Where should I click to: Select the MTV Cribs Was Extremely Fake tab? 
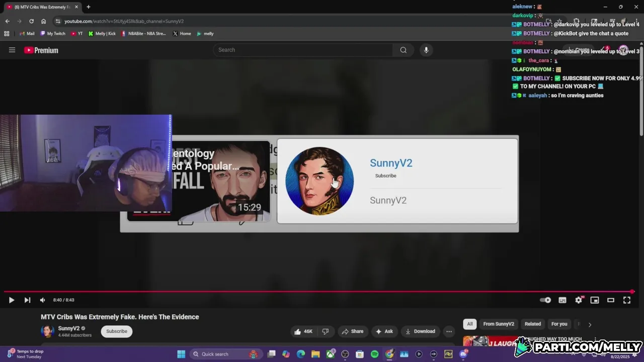42,7
